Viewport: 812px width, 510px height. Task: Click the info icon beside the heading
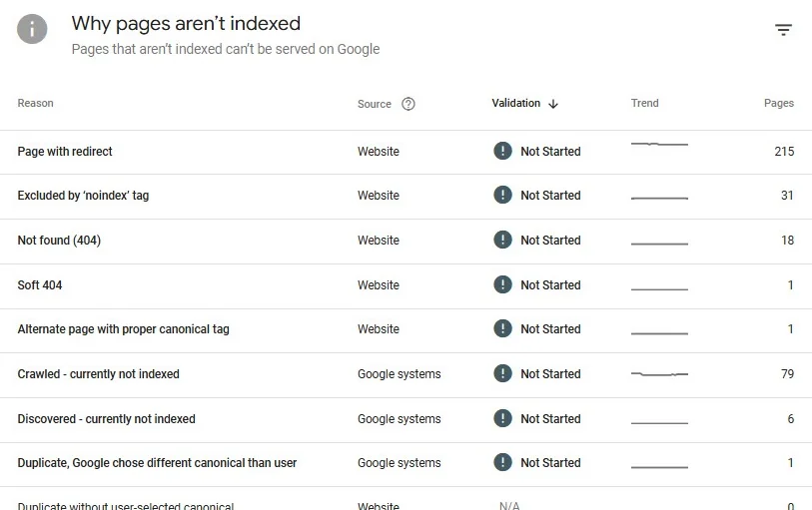[32, 29]
